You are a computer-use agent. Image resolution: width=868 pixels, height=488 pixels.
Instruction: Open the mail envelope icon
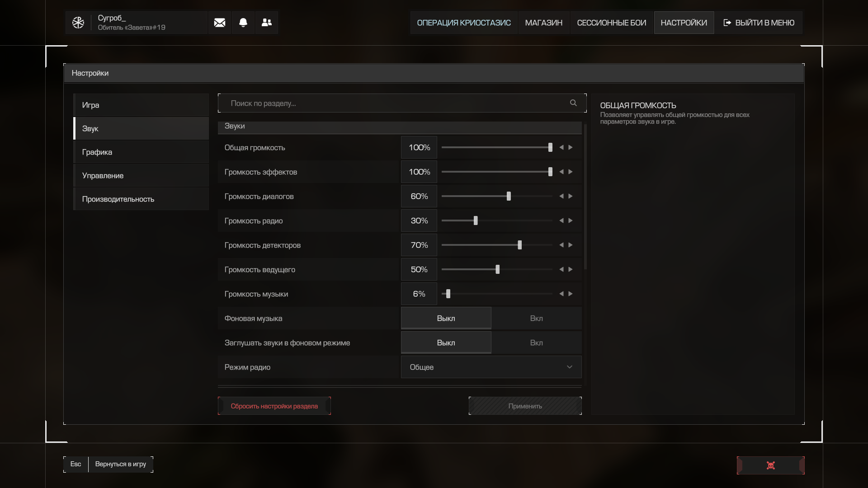(220, 23)
